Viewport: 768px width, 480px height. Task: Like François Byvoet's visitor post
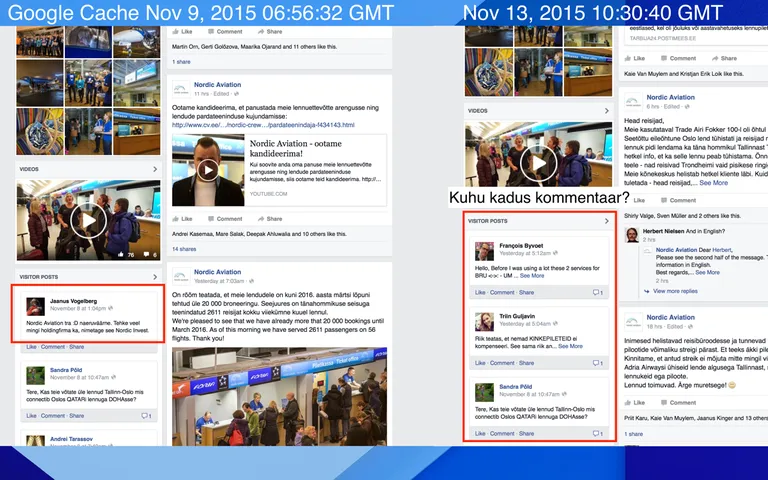(480, 292)
